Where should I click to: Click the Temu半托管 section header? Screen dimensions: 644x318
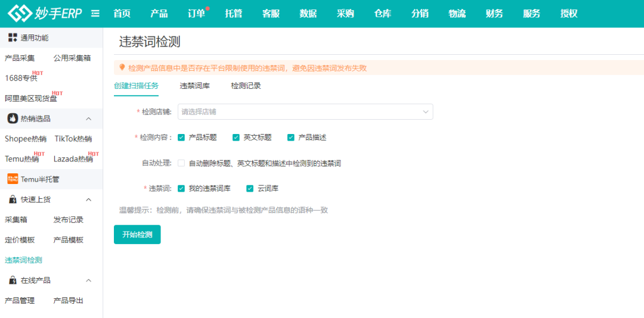51,179
